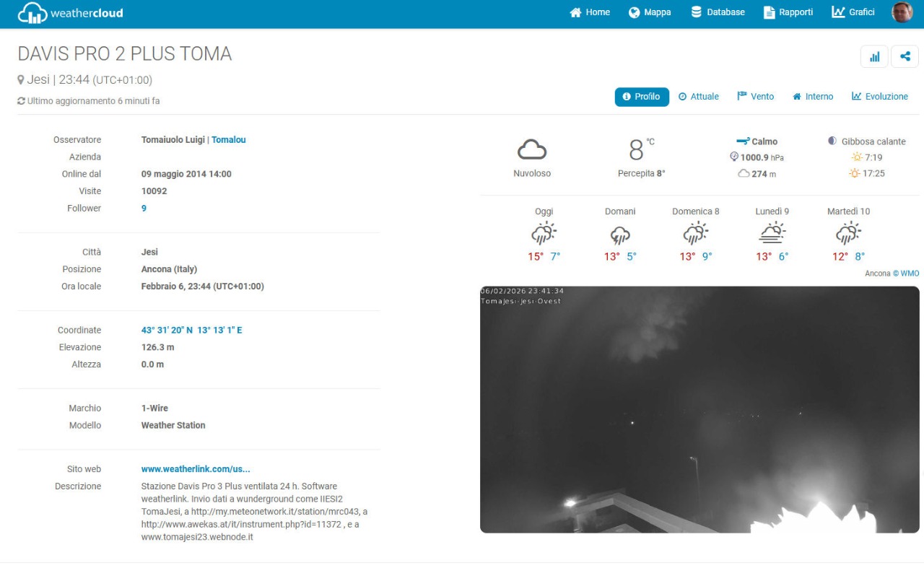The height and width of the screenshot is (568, 924).
Task: Open the station statistics chart icon button
Action: click(x=874, y=56)
